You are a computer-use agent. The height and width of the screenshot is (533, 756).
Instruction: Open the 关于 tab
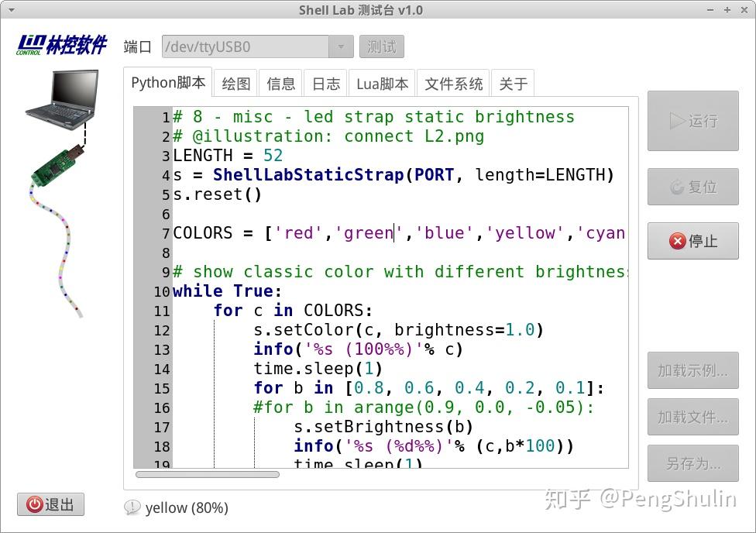tap(513, 83)
